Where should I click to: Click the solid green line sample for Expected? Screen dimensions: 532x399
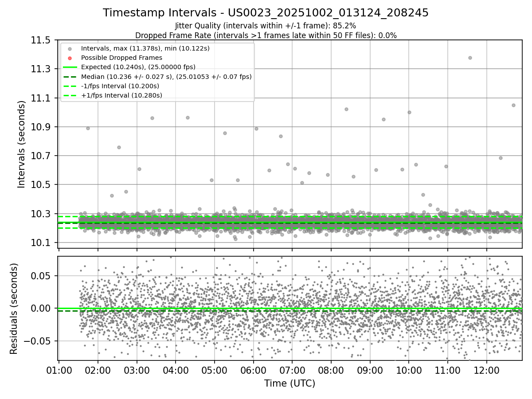click(70, 67)
